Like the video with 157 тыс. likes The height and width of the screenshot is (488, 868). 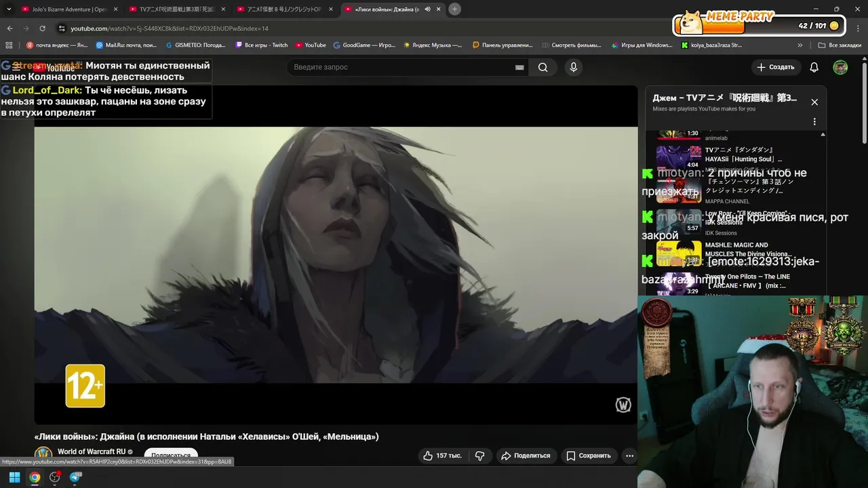pyautogui.click(x=442, y=455)
